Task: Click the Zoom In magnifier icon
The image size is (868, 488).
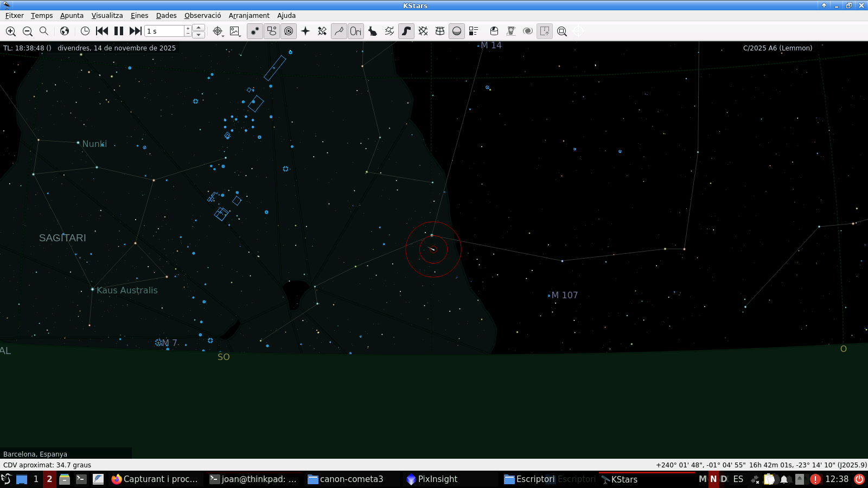Action: pos(10,31)
